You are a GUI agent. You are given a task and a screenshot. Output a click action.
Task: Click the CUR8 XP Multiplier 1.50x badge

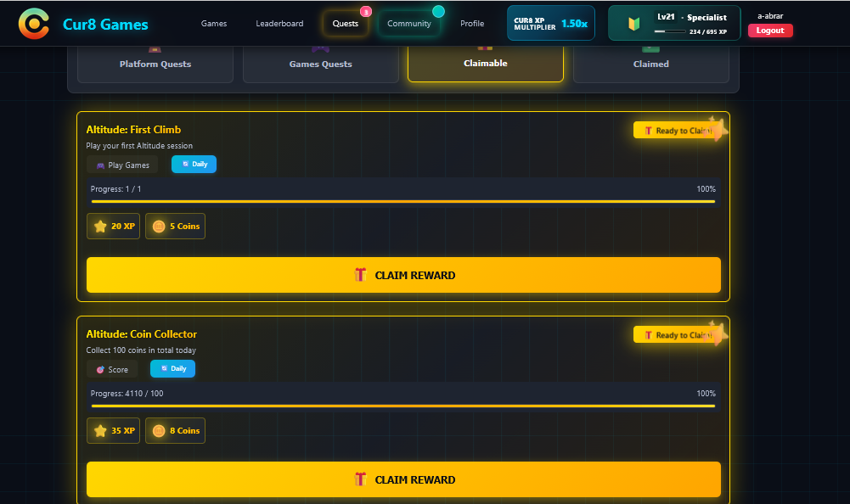click(x=551, y=23)
